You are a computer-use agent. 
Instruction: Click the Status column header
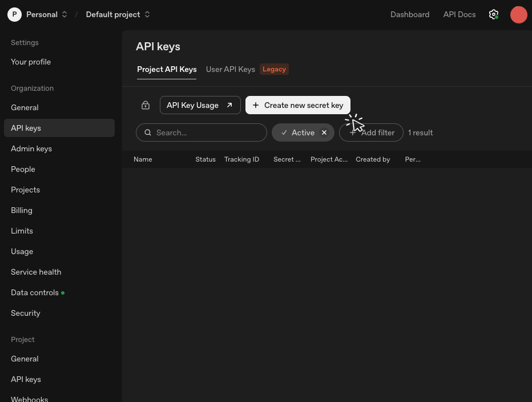click(x=205, y=159)
